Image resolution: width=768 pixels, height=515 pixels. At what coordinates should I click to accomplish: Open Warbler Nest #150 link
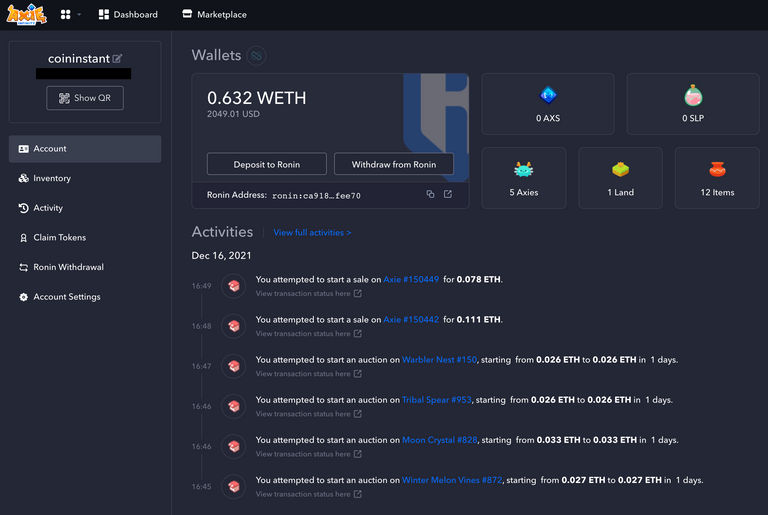click(x=439, y=360)
